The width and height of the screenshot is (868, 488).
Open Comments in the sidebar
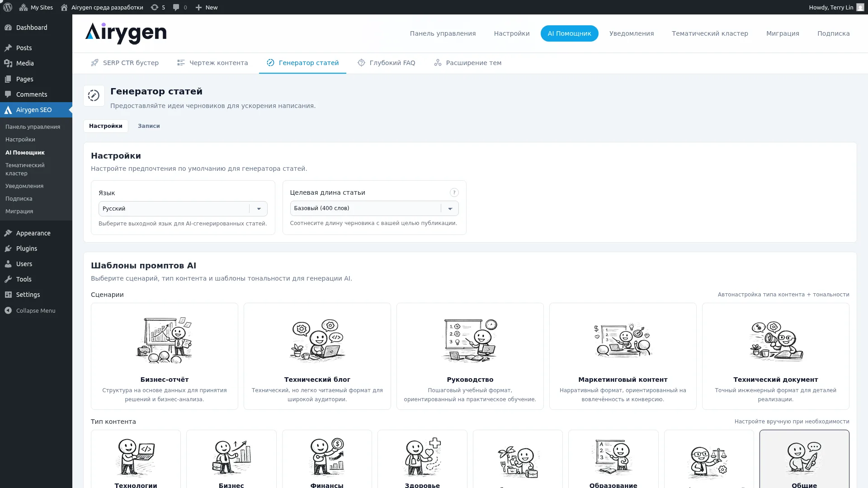(36, 94)
